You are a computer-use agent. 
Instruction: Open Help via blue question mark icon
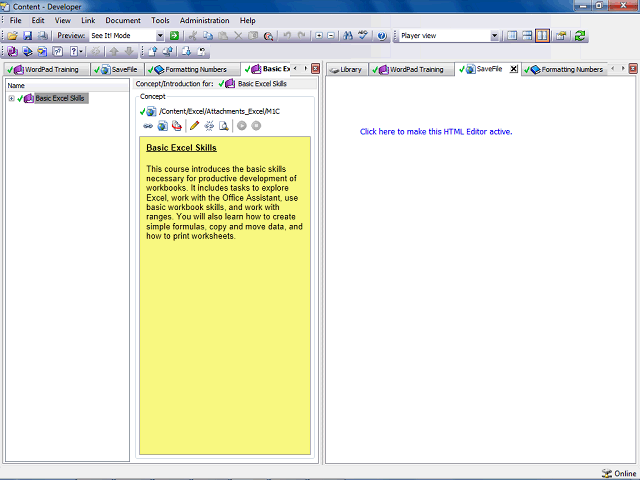click(x=382, y=36)
